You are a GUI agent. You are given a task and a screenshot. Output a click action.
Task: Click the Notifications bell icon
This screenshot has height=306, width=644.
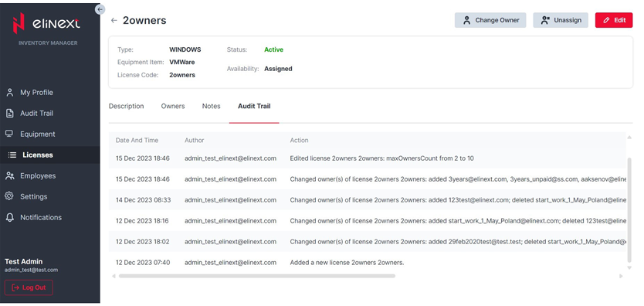(x=10, y=217)
